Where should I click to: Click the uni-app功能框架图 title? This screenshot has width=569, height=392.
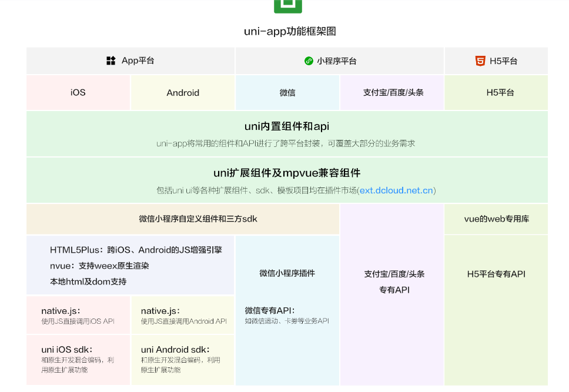point(290,31)
